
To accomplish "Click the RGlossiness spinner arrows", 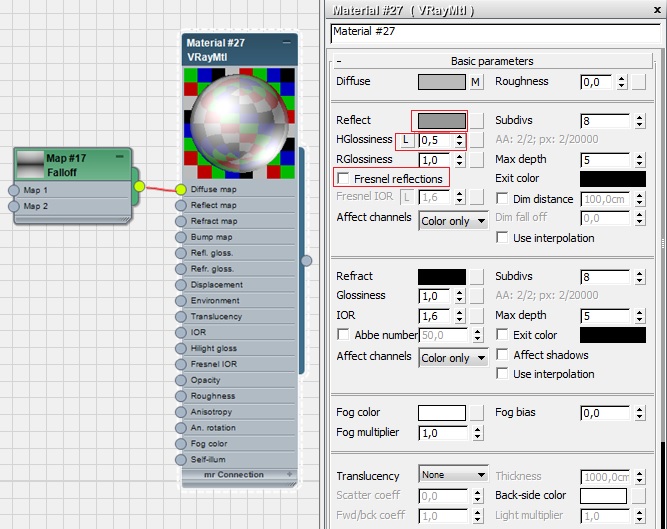I will point(459,160).
